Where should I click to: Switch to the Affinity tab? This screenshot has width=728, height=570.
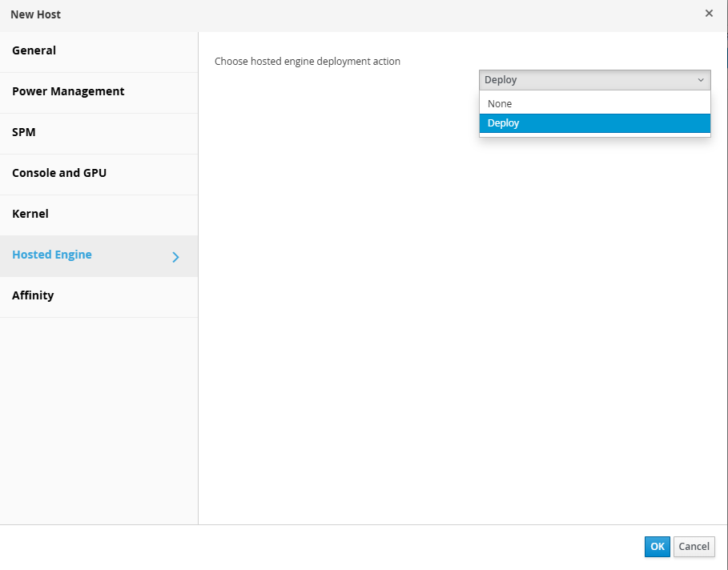[x=33, y=295]
